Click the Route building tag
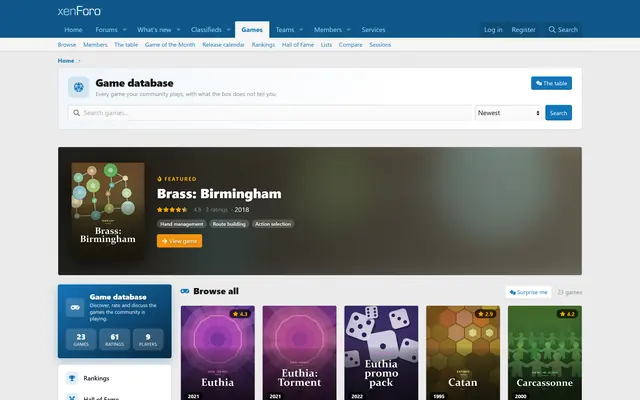 click(x=229, y=224)
